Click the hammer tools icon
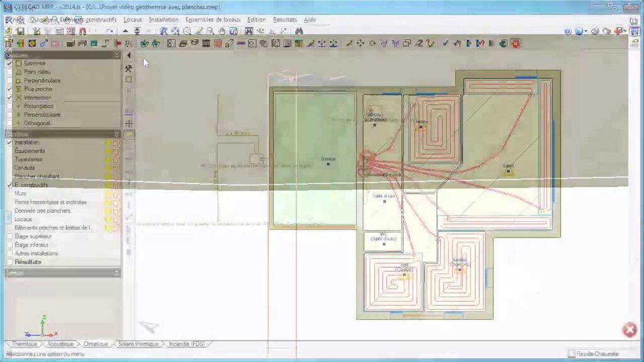644x362 pixels. click(x=129, y=69)
